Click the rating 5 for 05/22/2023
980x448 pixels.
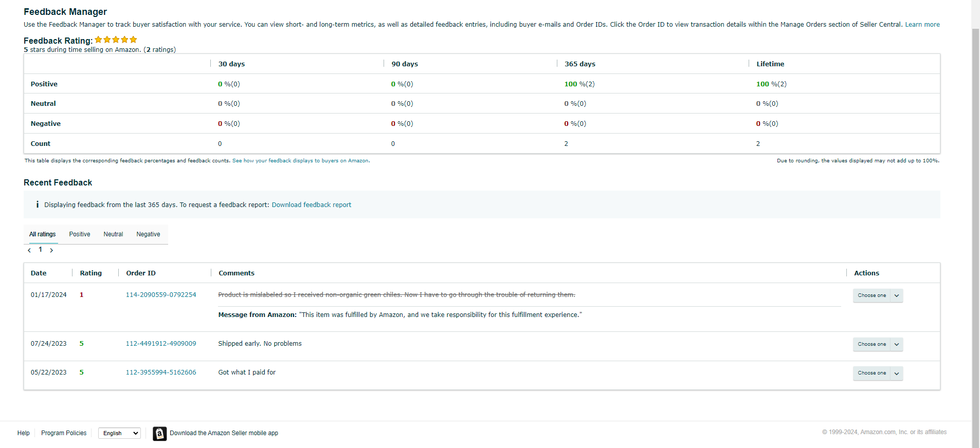[81, 372]
